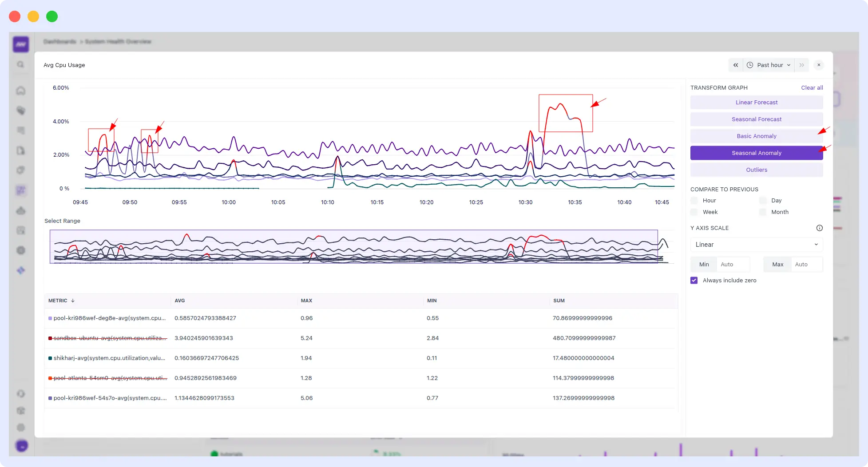Open the highlighted metrics icon in the sidebar
The image size is (868, 467).
[x=20, y=190]
